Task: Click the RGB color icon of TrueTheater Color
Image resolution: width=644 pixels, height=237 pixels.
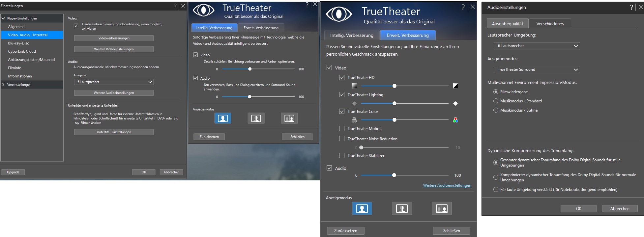Action: point(455,120)
